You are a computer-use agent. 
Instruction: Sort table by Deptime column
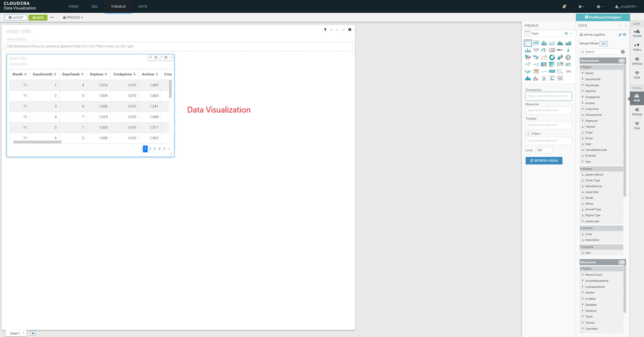106,74
